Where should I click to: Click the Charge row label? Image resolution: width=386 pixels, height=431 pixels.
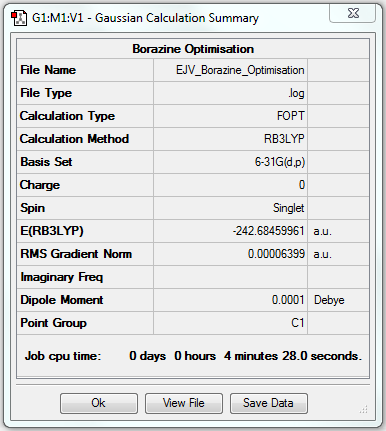[x=40, y=185]
